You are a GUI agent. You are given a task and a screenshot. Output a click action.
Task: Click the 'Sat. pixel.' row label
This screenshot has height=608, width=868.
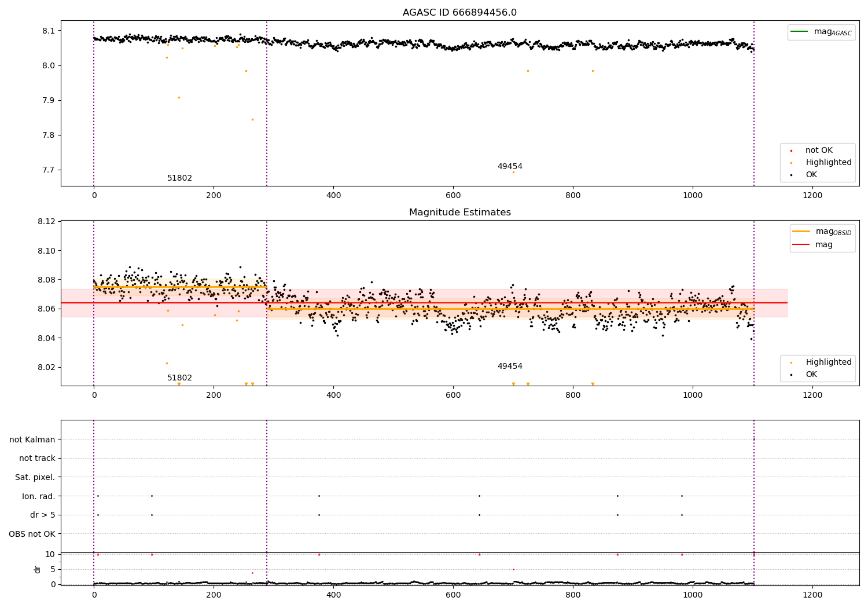point(35,478)
